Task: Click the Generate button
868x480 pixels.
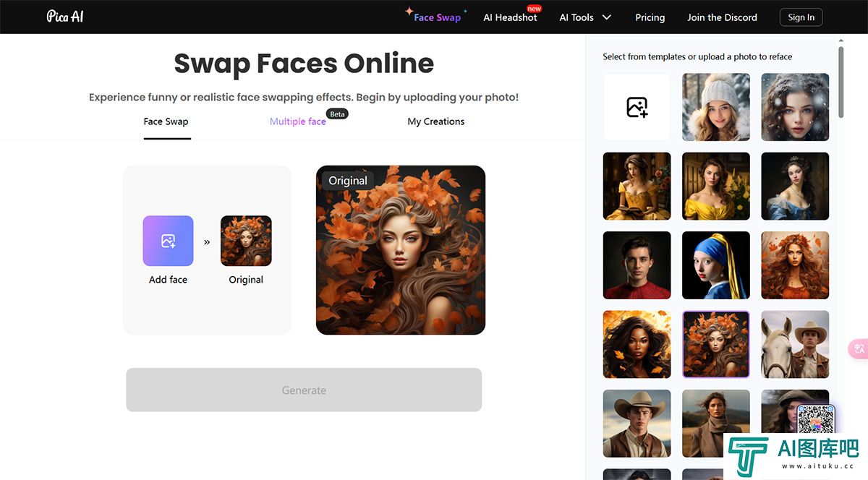Action: point(304,390)
